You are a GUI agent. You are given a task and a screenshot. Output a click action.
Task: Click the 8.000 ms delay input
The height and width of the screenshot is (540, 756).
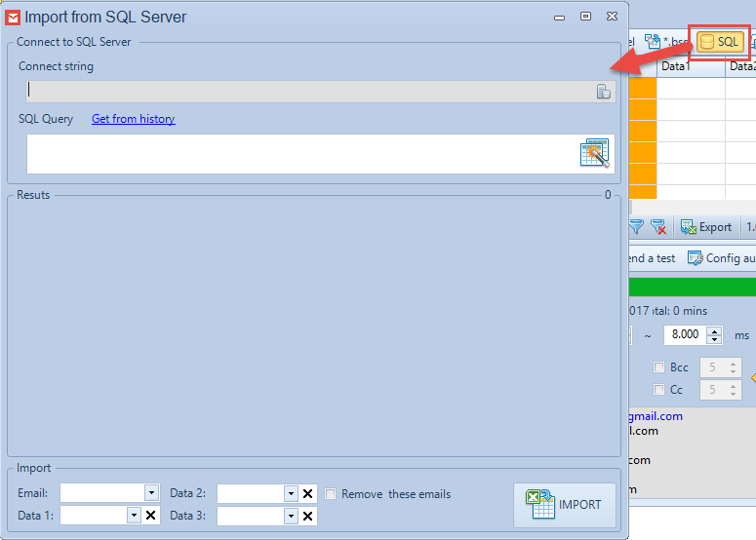click(x=686, y=334)
